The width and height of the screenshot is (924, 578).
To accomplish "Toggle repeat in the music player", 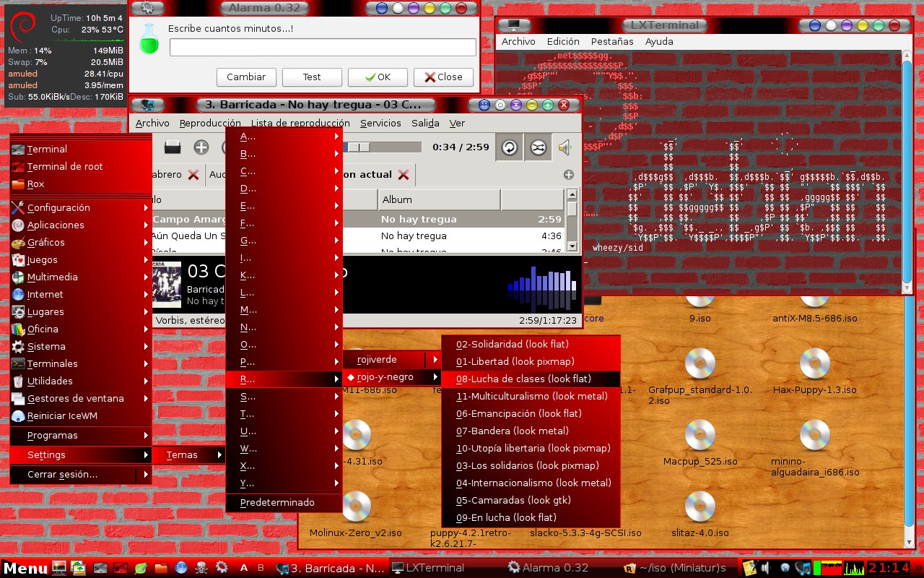I will pyautogui.click(x=510, y=147).
